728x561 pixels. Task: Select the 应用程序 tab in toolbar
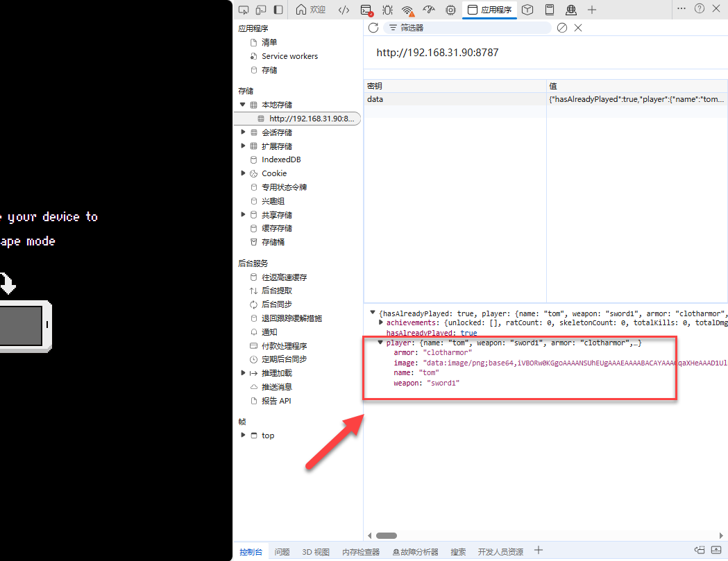[489, 10]
